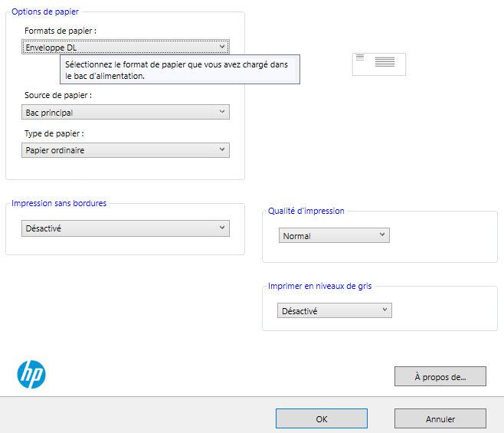Click the Source de papier label
Viewport: 504px width, 433px height.
click(x=58, y=96)
